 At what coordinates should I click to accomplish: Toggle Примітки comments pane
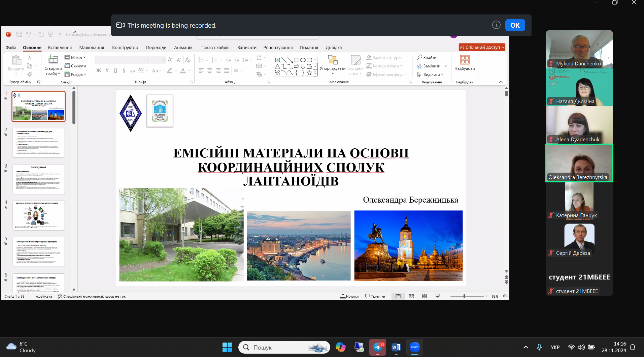point(375,296)
